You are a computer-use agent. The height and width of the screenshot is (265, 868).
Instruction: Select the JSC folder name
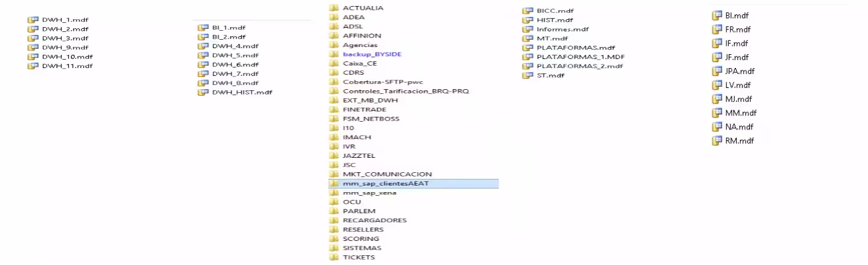(x=349, y=165)
